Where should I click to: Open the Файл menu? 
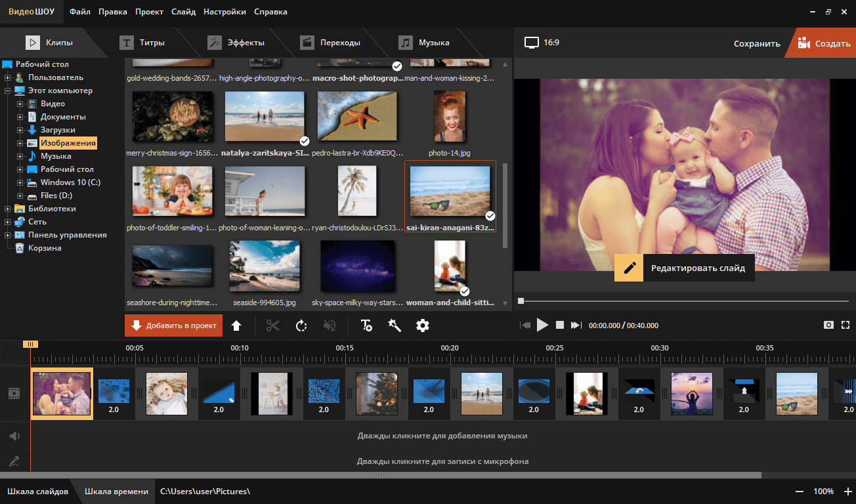(80, 12)
